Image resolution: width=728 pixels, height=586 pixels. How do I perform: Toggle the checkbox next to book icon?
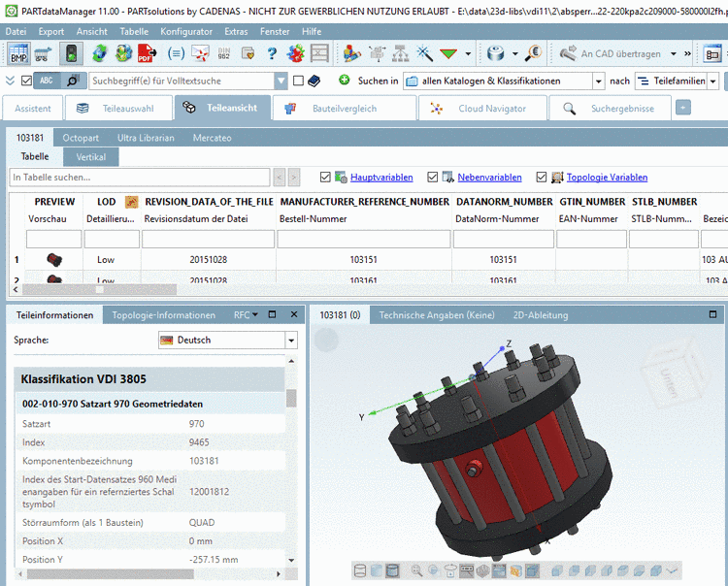[299, 81]
